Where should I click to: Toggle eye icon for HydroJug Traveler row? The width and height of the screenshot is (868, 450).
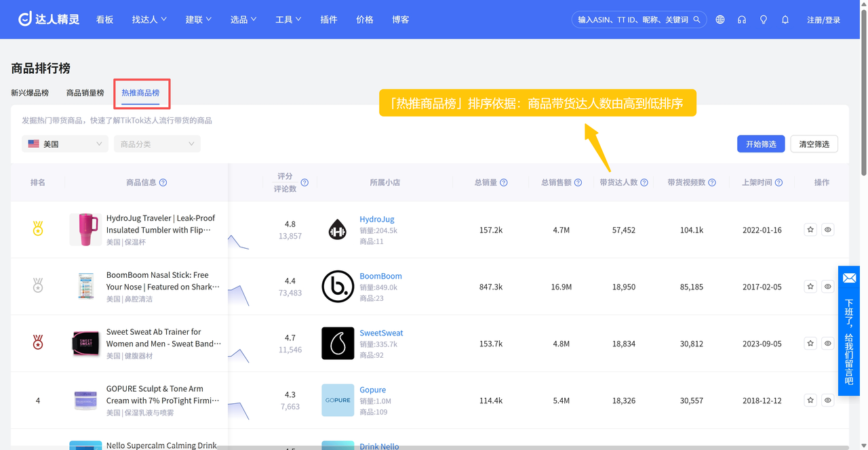pyautogui.click(x=828, y=230)
